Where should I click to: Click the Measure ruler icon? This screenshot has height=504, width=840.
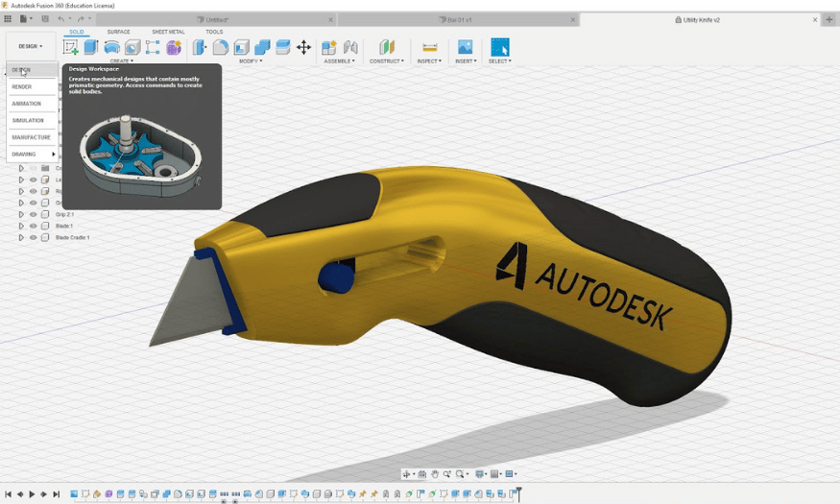point(430,47)
